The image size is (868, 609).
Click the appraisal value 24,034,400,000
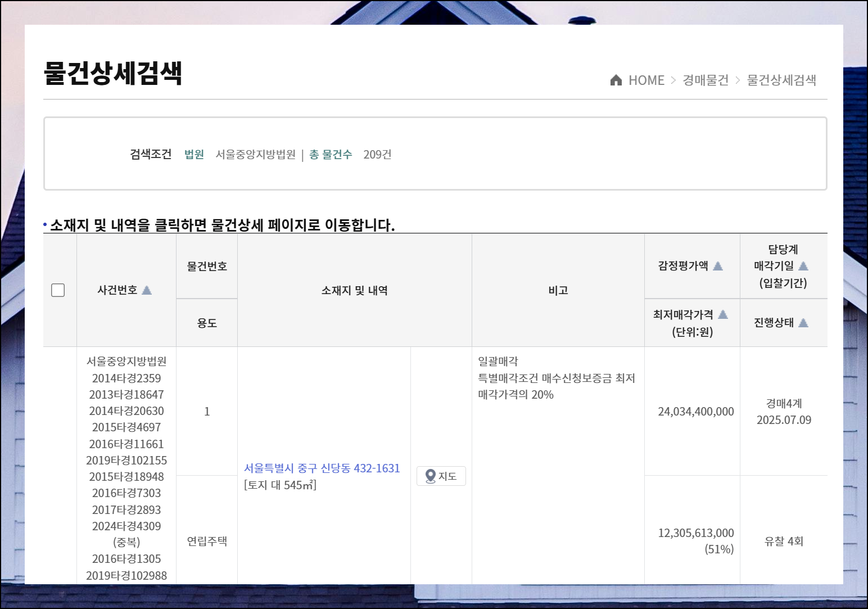coord(696,412)
